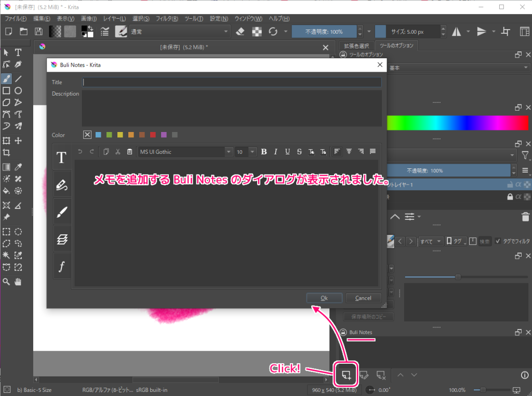Click the Open document folder icon
Viewport: 532px width, 396px height.
click(x=23, y=32)
